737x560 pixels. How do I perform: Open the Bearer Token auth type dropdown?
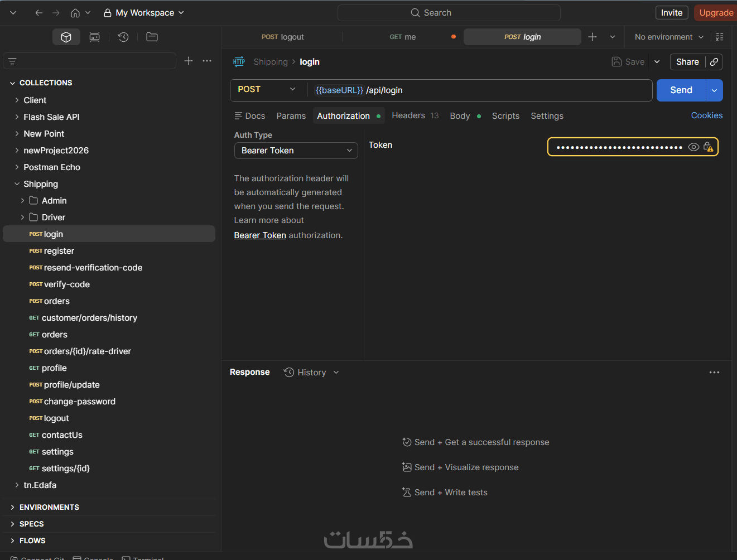point(296,151)
